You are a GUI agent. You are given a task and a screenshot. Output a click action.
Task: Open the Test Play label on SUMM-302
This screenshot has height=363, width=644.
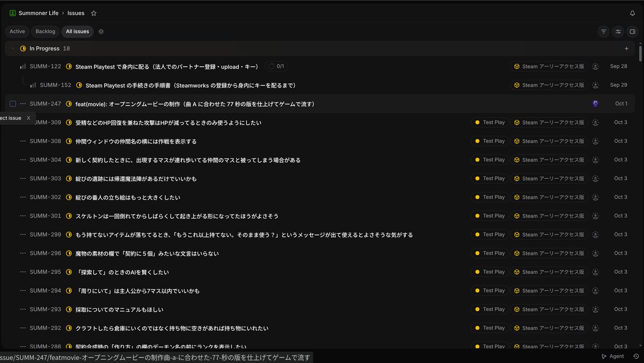click(489, 197)
